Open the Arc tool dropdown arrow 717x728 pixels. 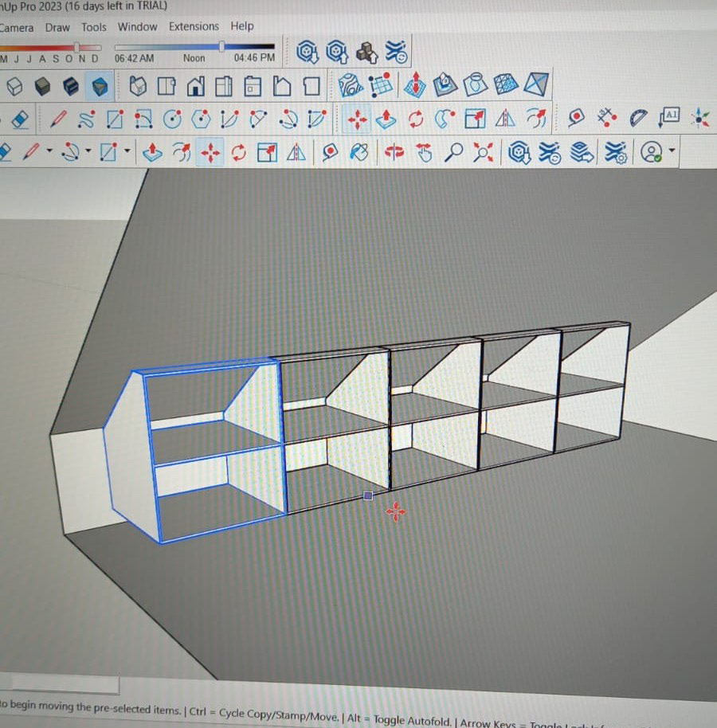(x=88, y=151)
